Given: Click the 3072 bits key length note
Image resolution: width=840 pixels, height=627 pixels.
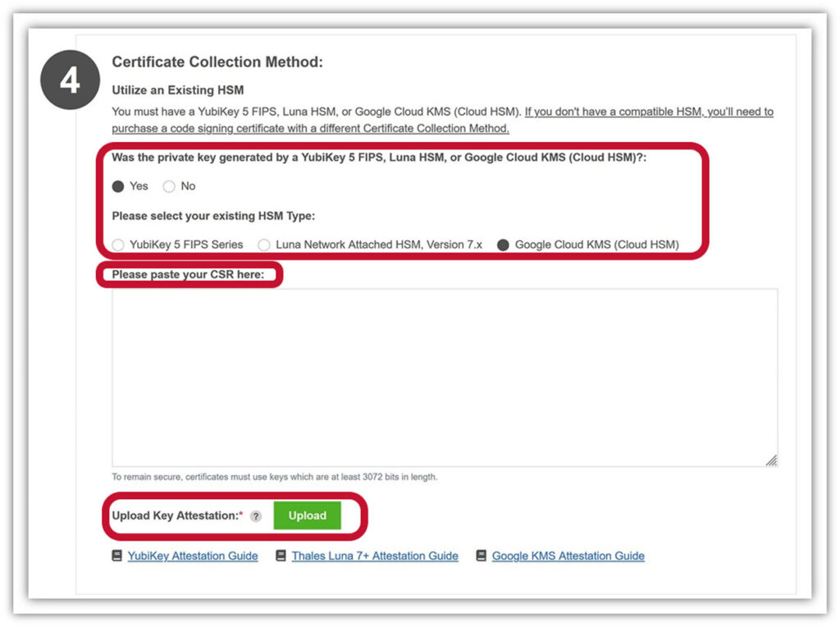Looking at the screenshot, I should pyautogui.click(x=274, y=477).
